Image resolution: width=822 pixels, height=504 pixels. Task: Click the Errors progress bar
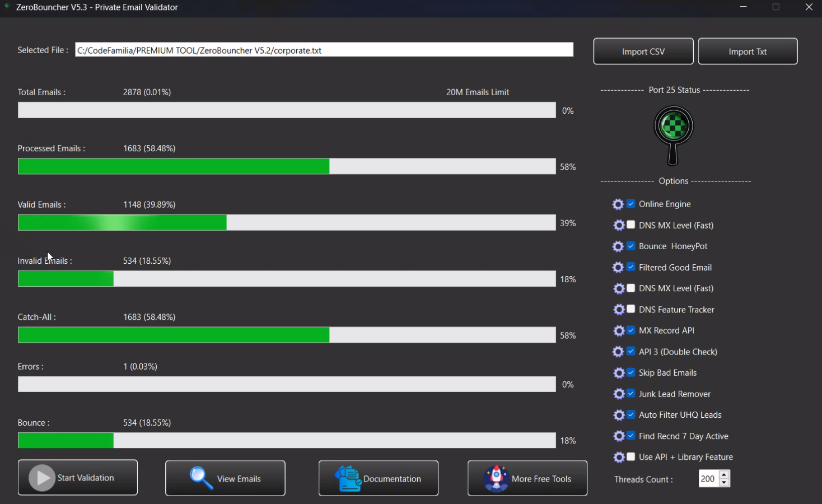point(287,384)
